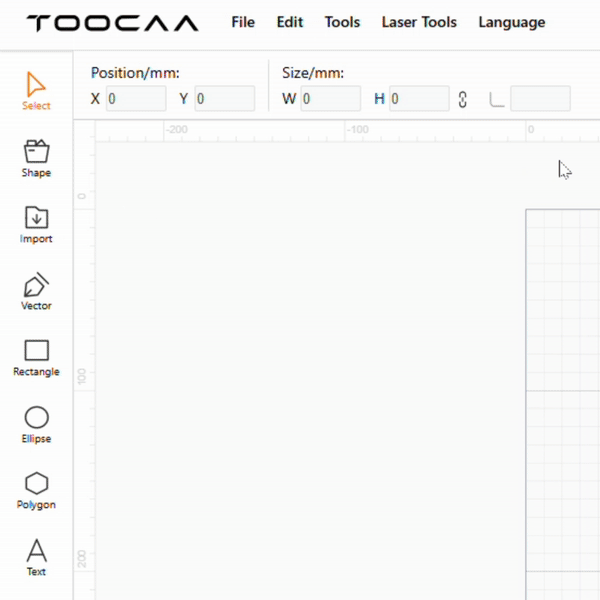Viewport: 600px width, 600px height.
Task: Click the Y position input field
Action: tap(224, 99)
